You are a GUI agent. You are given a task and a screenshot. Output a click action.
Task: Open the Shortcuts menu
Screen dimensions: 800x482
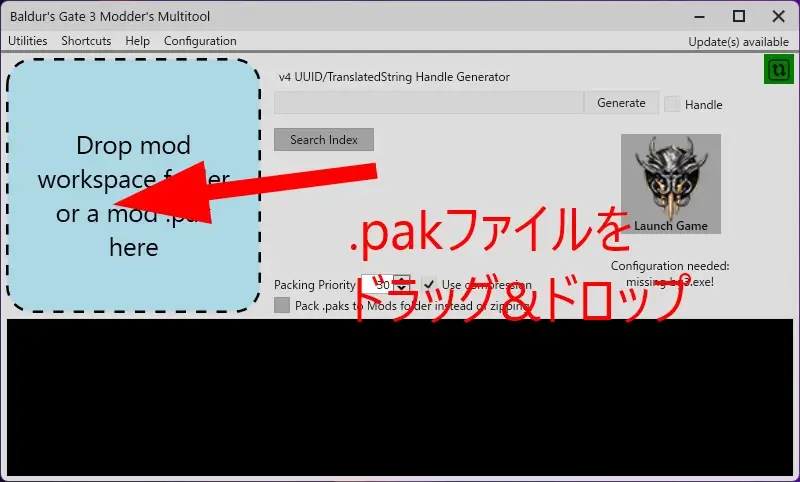(86, 41)
